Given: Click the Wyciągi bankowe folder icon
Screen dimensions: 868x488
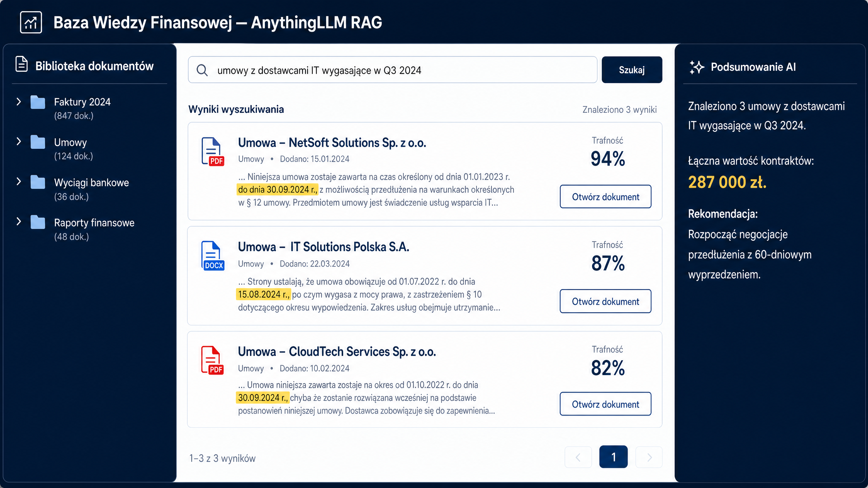Looking at the screenshot, I should click(x=38, y=182).
